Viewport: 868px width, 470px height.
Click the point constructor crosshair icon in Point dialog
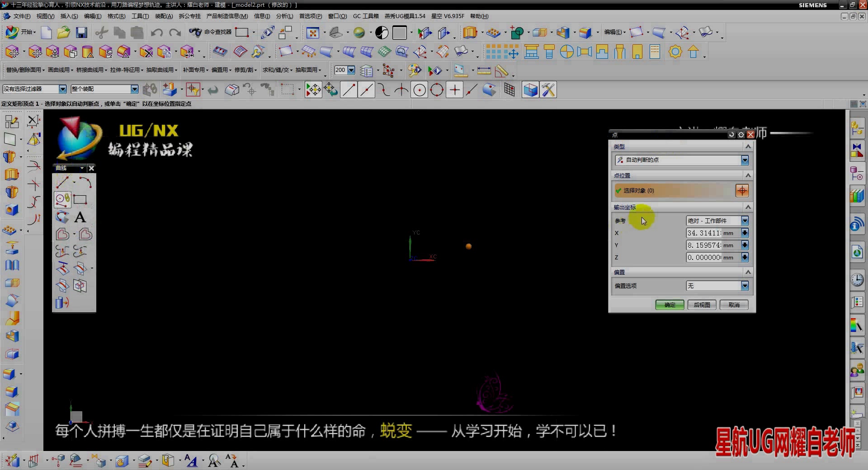click(742, 190)
